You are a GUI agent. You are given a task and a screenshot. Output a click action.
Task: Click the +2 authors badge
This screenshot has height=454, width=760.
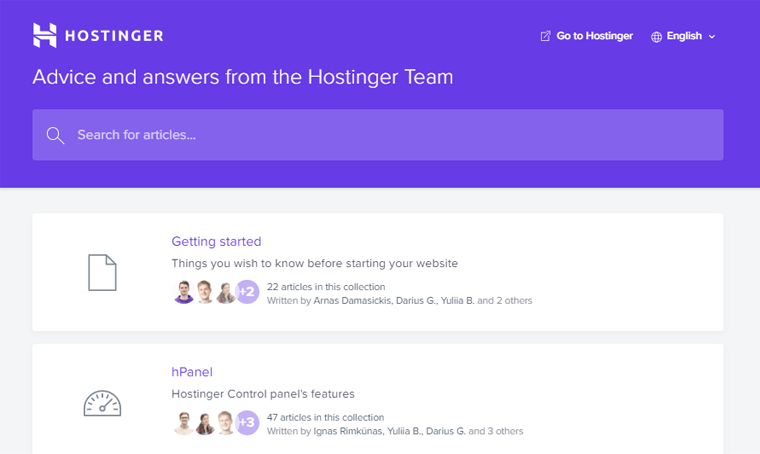247,292
